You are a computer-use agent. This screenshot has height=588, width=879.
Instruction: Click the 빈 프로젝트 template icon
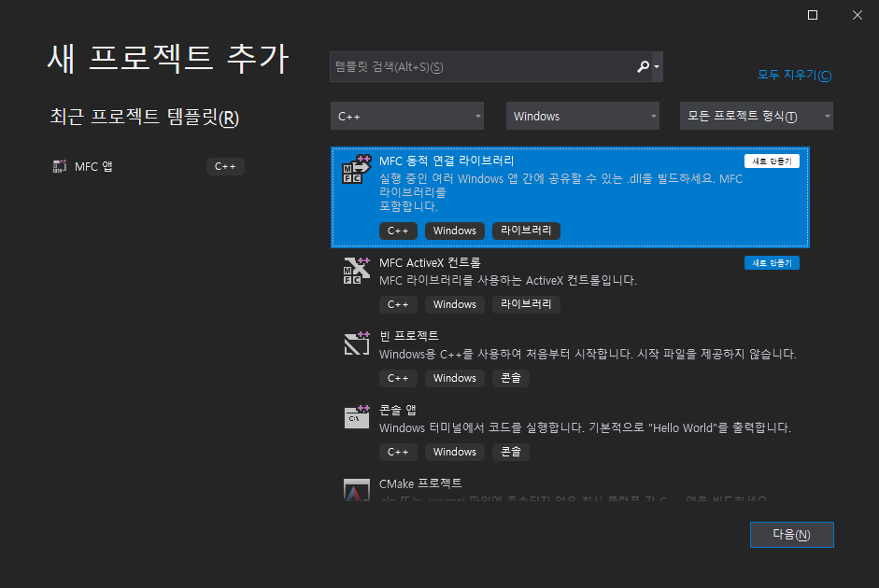[x=357, y=343]
